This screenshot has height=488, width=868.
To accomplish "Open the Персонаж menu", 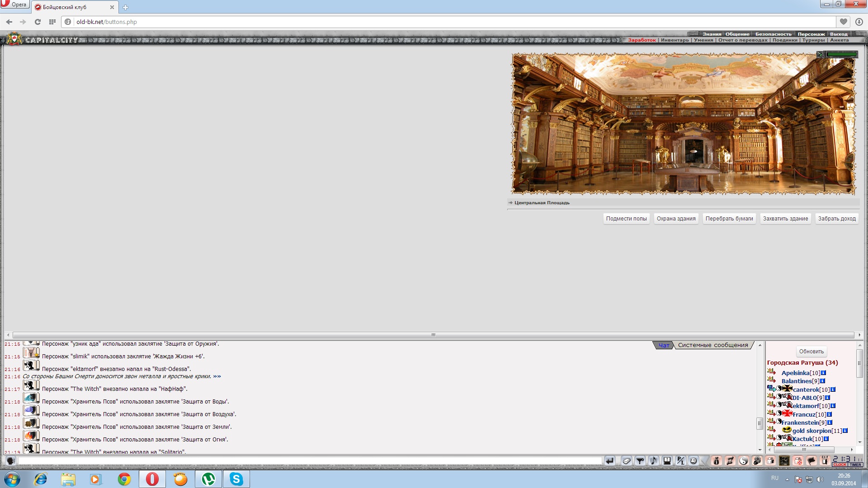I will (x=811, y=34).
